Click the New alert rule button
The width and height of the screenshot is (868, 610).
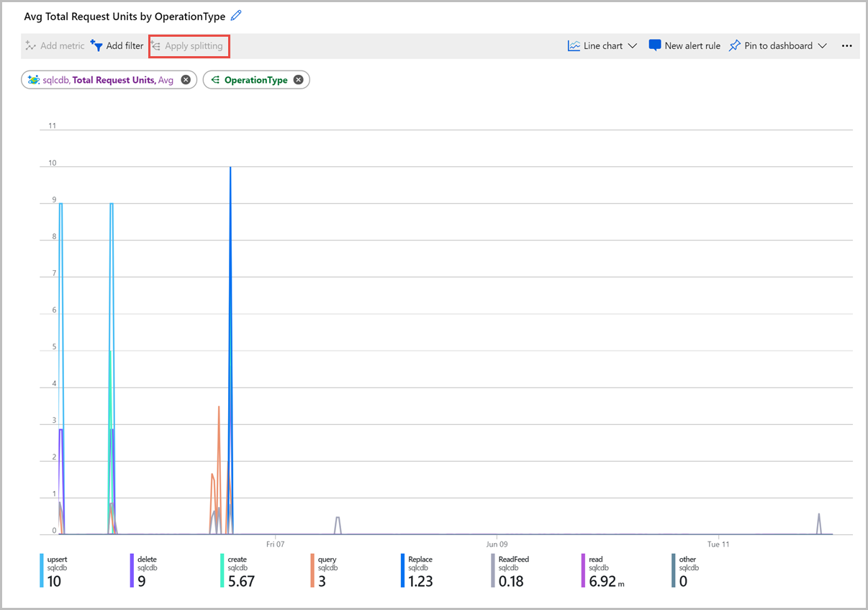pyautogui.click(x=684, y=45)
